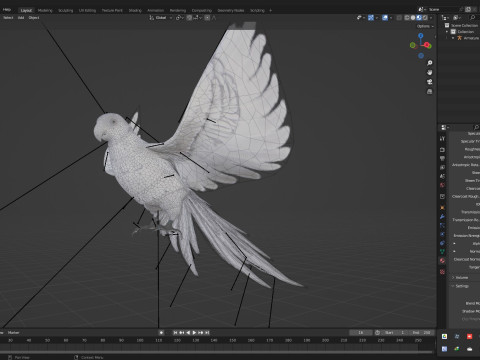Open Global transform orientation dropdown
480x360 pixels.
point(161,18)
